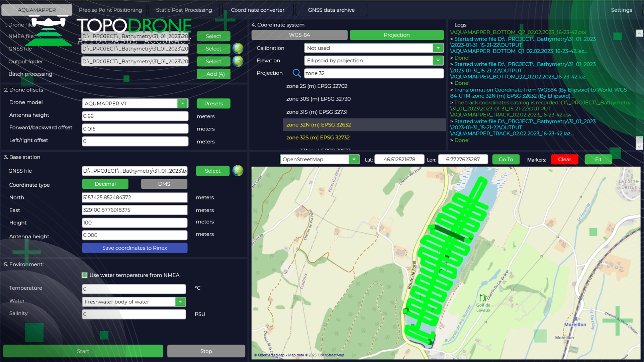
Task: Click the projection search magnifier icon
Action: (x=297, y=73)
